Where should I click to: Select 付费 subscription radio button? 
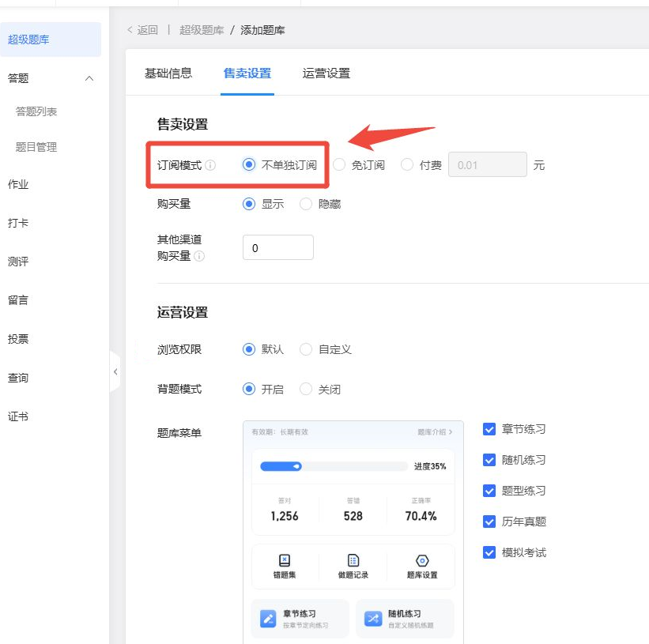coord(407,165)
